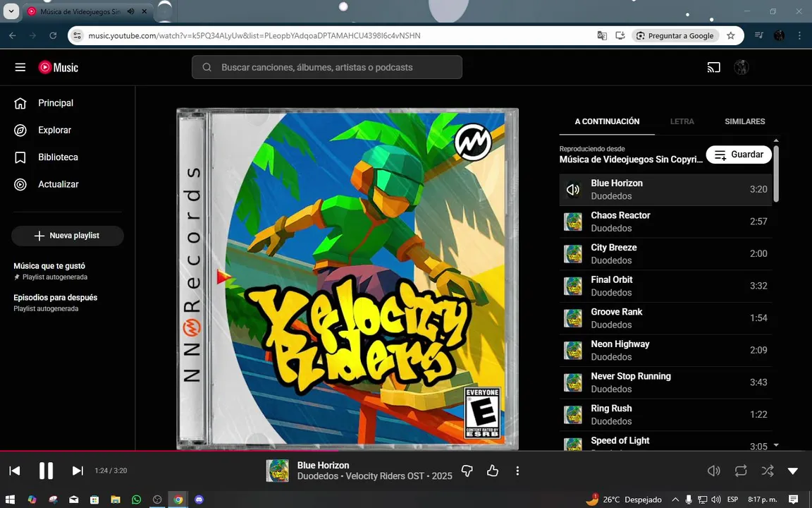Show hidden system tray icons
812x508 pixels.
675,500
